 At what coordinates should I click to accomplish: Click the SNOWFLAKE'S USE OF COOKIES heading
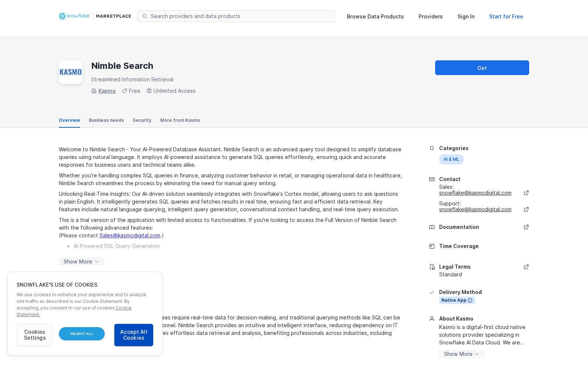(57, 285)
